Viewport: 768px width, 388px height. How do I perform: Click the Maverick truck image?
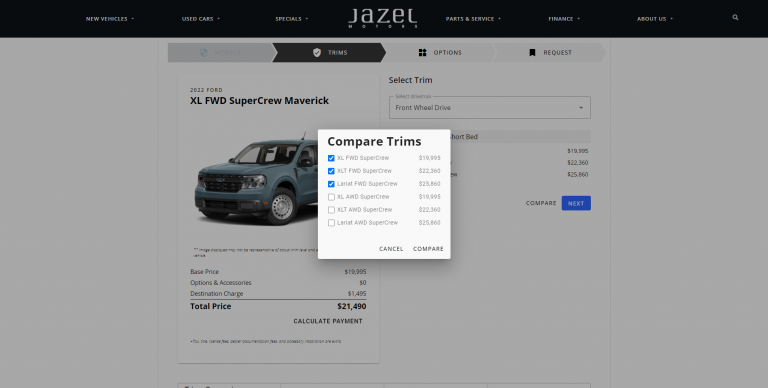pos(257,180)
